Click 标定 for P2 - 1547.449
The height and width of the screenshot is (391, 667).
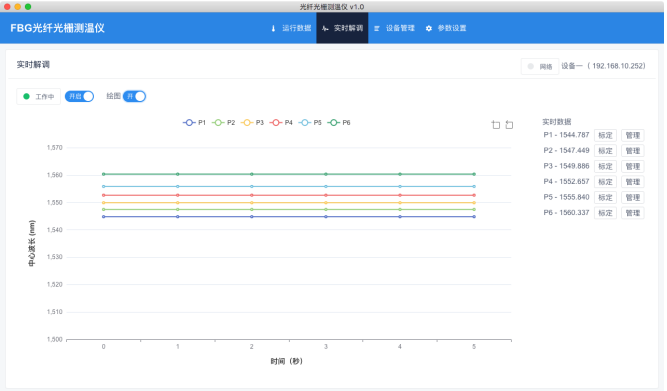605,151
